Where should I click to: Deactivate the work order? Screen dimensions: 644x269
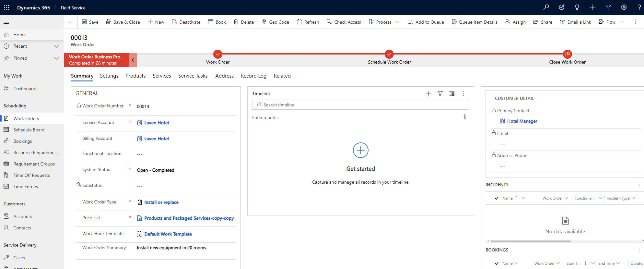coord(186,22)
